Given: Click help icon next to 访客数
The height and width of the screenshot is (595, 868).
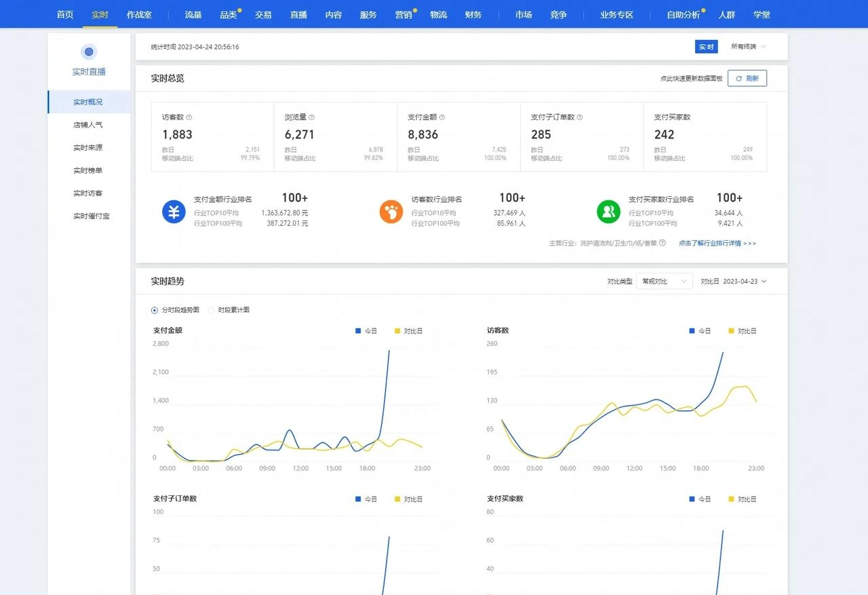Looking at the screenshot, I should pyautogui.click(x=189, y=117).
